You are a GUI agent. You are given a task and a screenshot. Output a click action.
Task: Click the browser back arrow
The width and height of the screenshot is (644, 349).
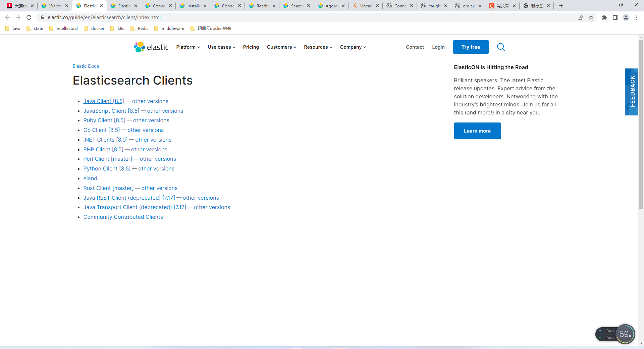click(7, 17)
